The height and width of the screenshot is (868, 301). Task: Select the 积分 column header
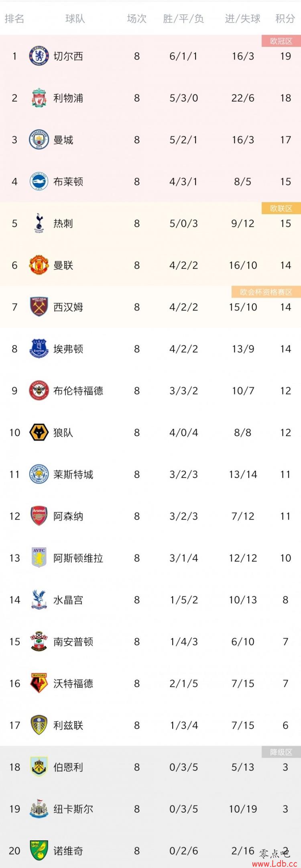click(285, 18)
